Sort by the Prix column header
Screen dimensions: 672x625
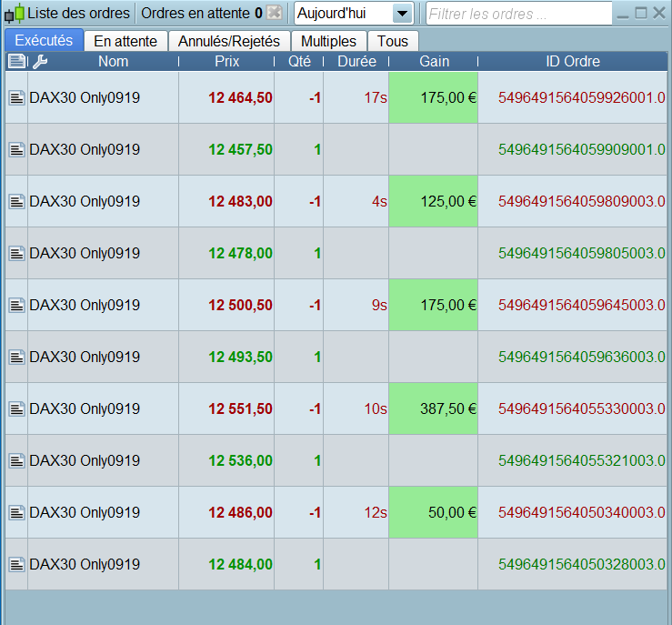pyautogui.click(x=226, y=62)
